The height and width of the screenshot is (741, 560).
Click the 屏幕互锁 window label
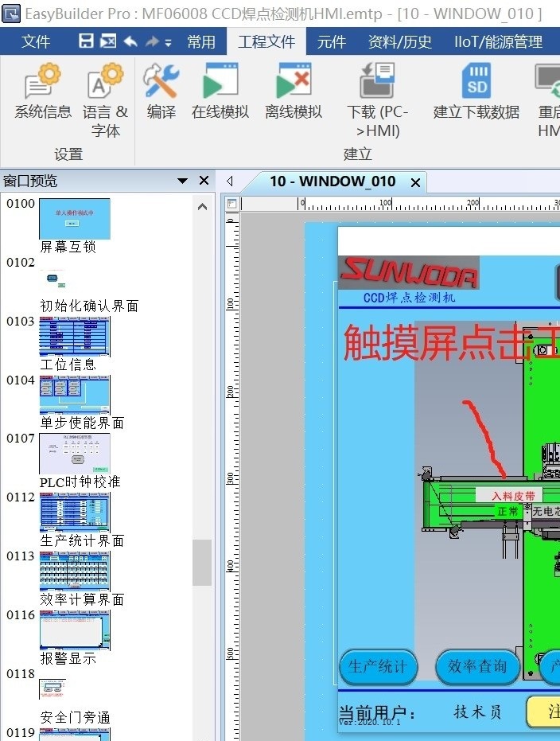point(68,247)
